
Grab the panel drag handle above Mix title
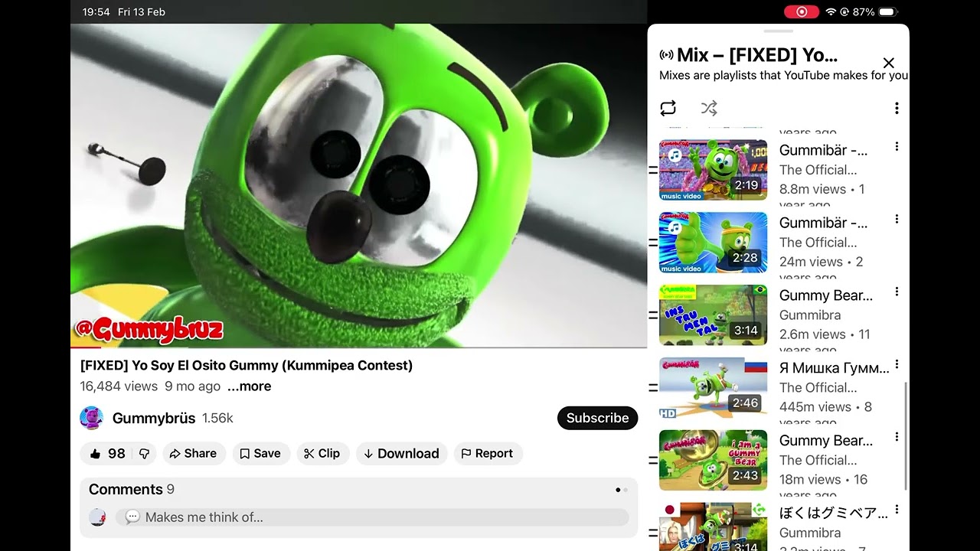point(779,31)
